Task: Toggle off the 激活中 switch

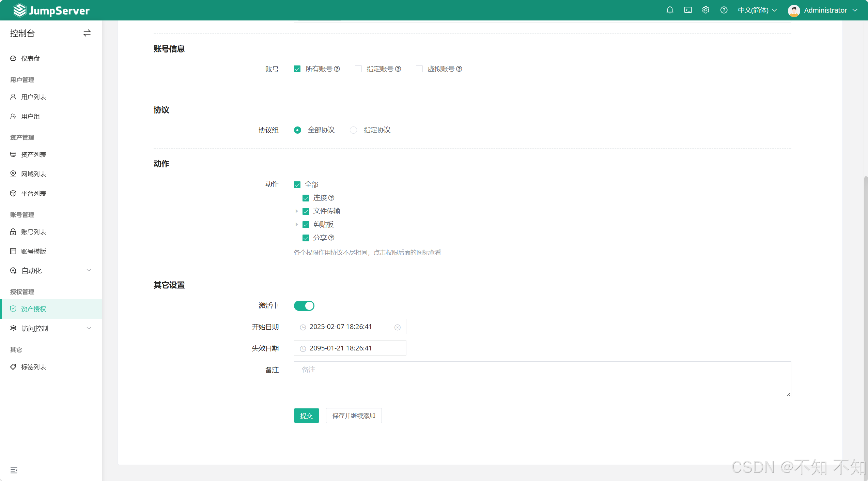Action: 304,306
